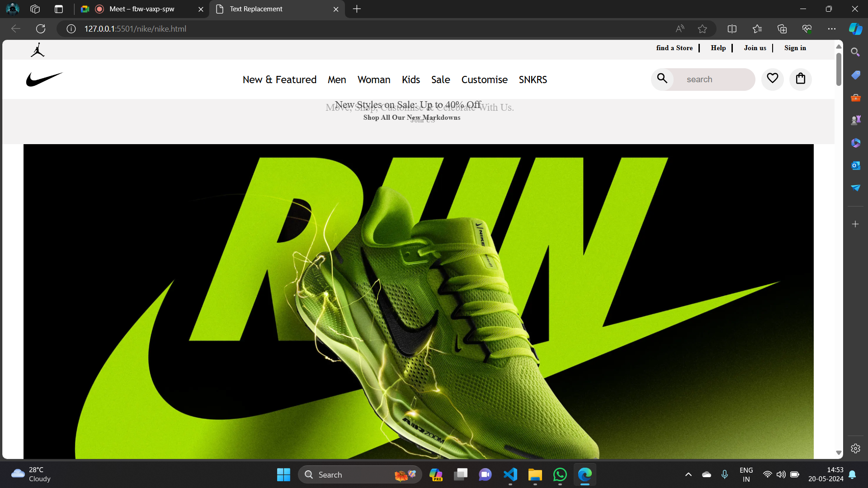Open New & Featured menu
The image size is (868, 488).
(x=279, y=80)
